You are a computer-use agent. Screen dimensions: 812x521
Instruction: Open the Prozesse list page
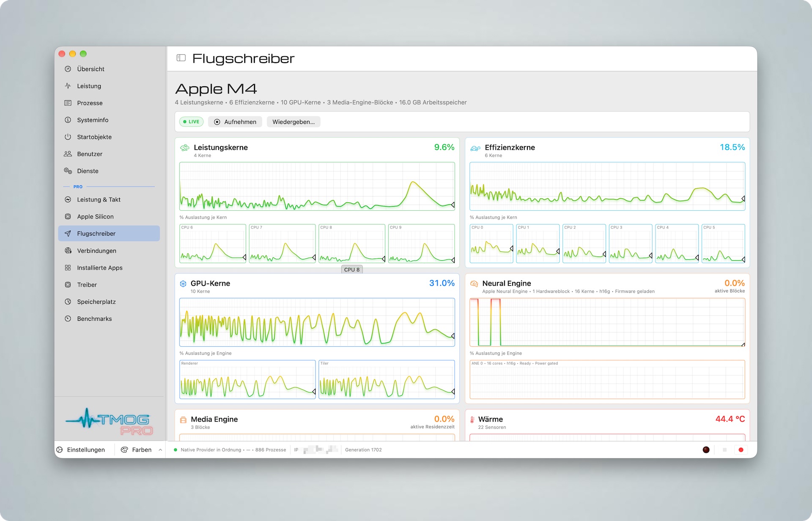tap(109, 103)
